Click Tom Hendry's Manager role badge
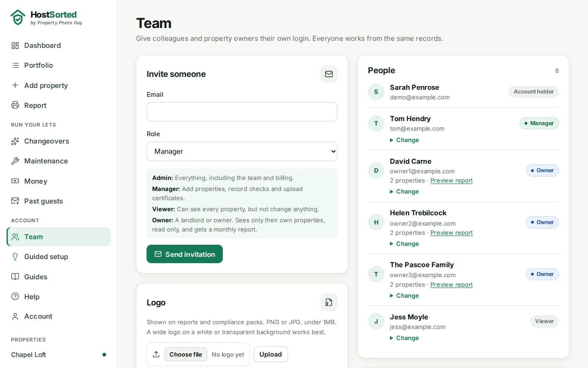The image size is (588, 368). coord(539,123)
